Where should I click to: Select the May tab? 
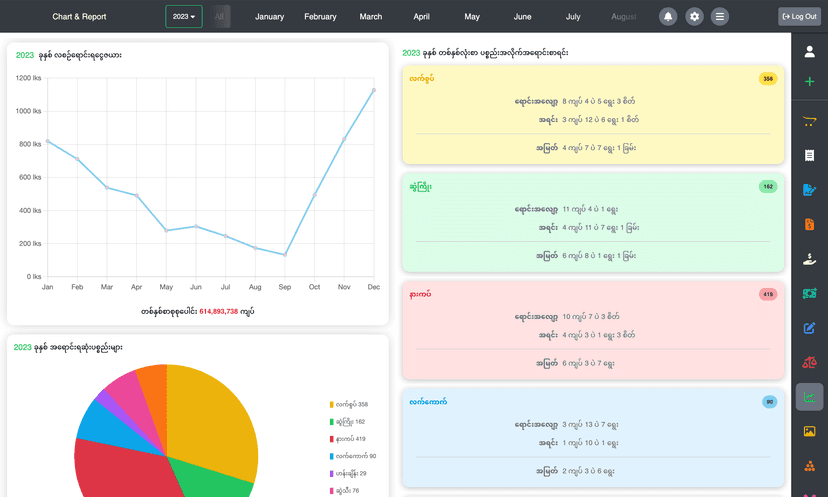(472, 16)
